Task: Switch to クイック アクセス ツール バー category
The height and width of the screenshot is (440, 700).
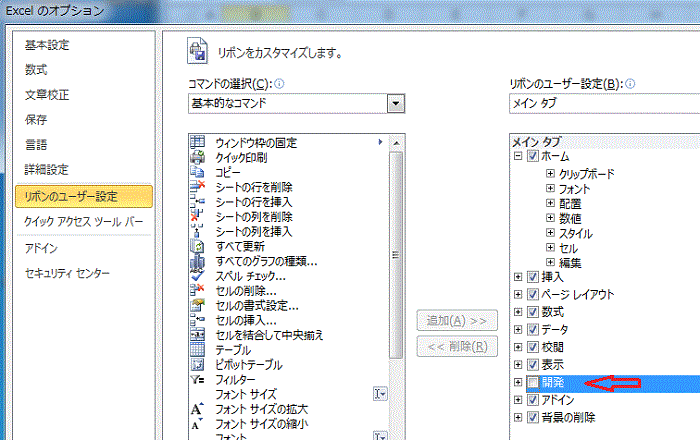Action: (82, 222)
